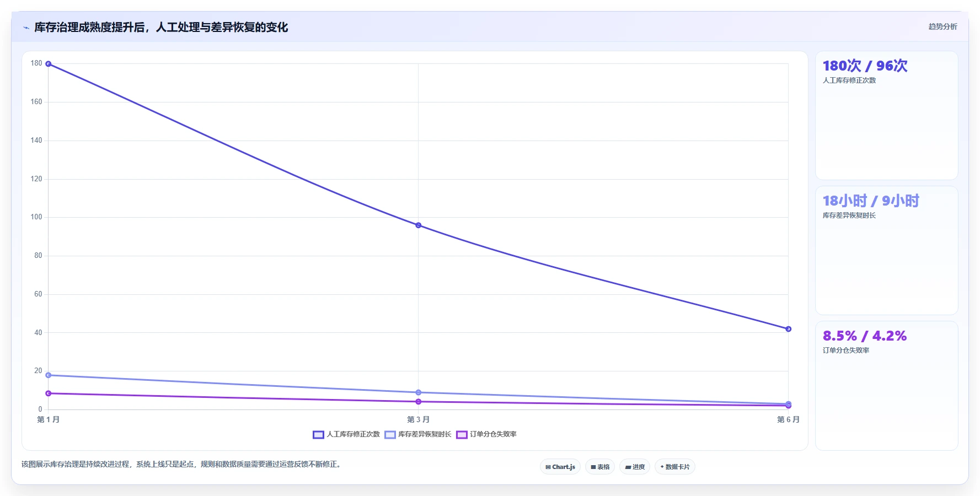Click the 订单分仓失败率 point at 第1月
The image size is (980, 496).
point(49,393)
